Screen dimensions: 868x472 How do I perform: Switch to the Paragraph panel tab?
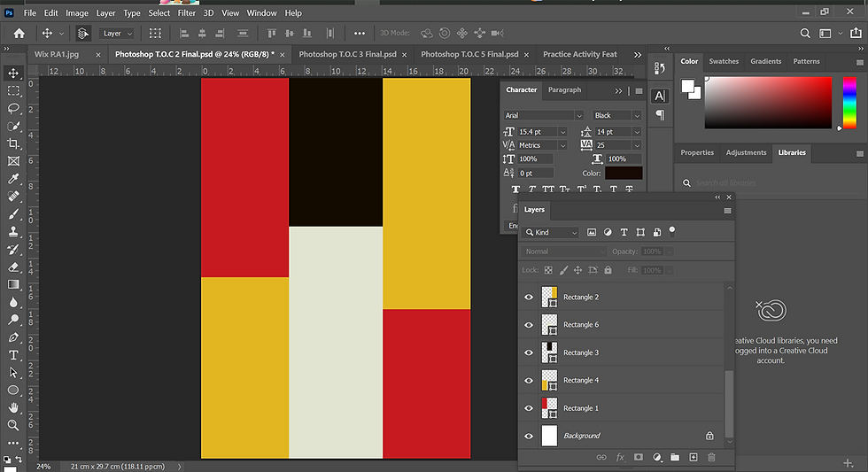pyautogui.click(x=564, y=89)
